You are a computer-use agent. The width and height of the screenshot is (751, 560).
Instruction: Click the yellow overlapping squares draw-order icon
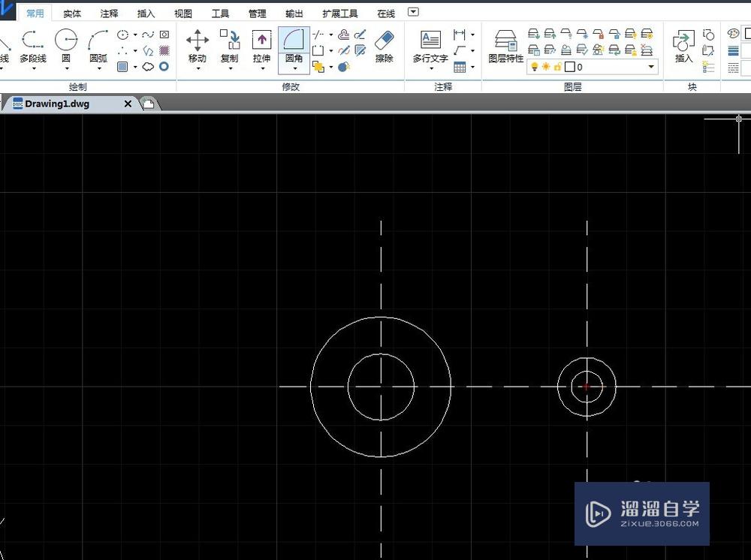coord(318,67)
